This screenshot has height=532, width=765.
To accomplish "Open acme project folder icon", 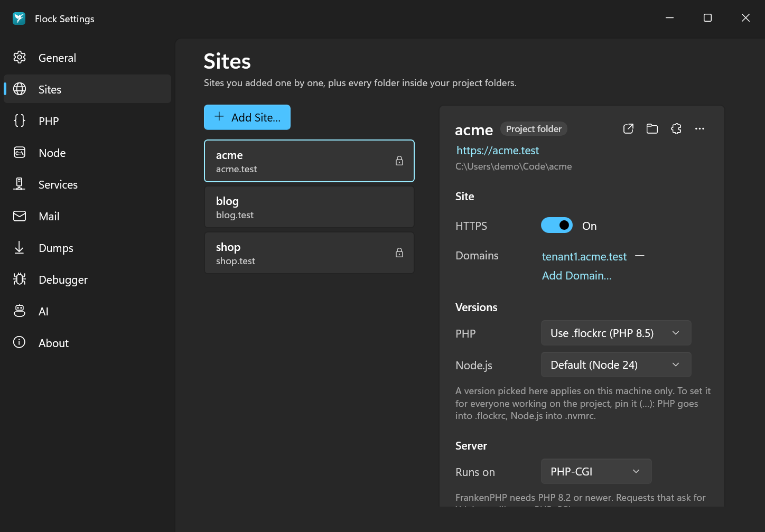I will [652, 128].
